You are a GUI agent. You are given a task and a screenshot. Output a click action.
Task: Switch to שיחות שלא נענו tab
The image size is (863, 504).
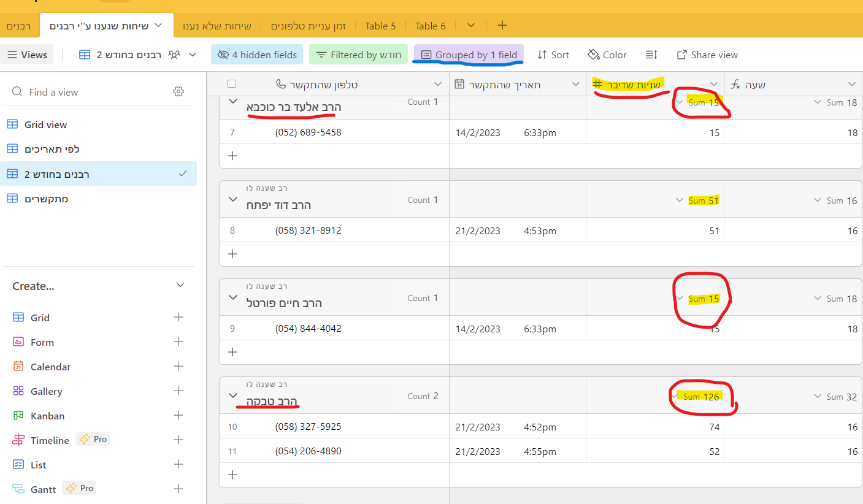pos(217,26)
